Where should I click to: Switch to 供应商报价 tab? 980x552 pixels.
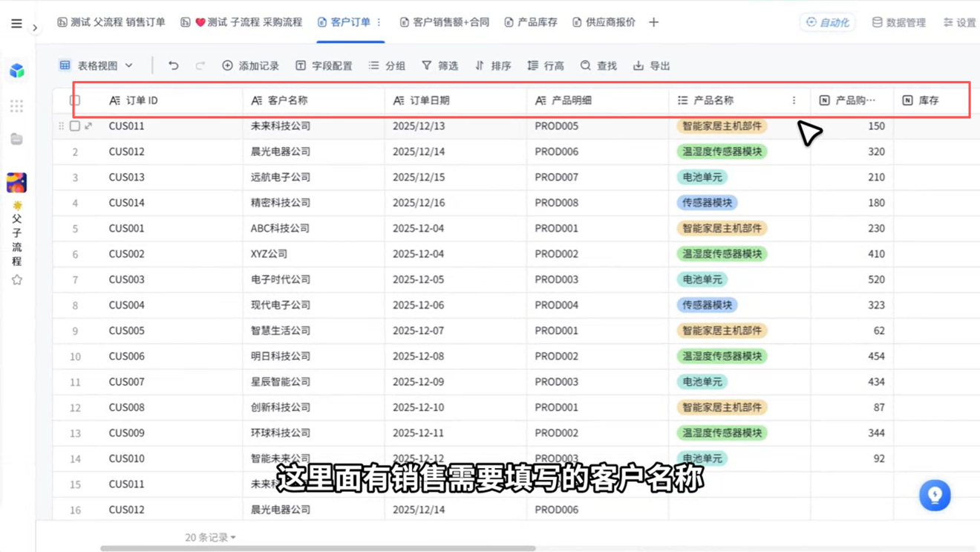(604, 22)
